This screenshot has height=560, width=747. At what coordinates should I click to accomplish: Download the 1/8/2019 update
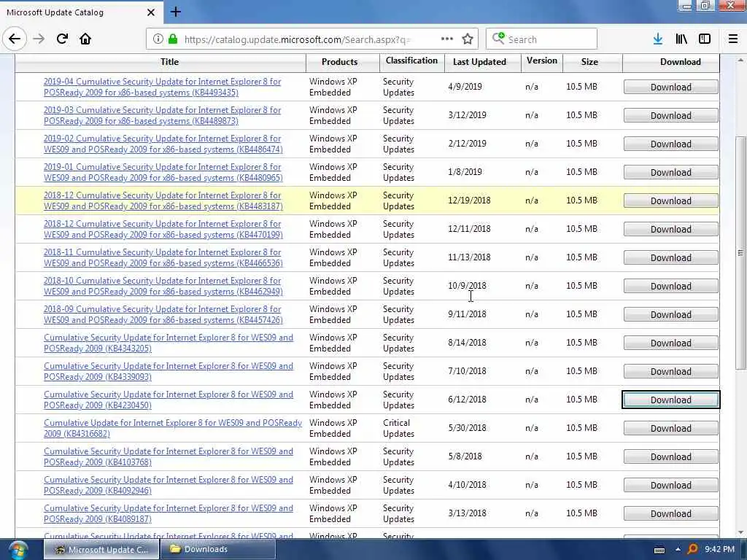click(x=671, y=172)
